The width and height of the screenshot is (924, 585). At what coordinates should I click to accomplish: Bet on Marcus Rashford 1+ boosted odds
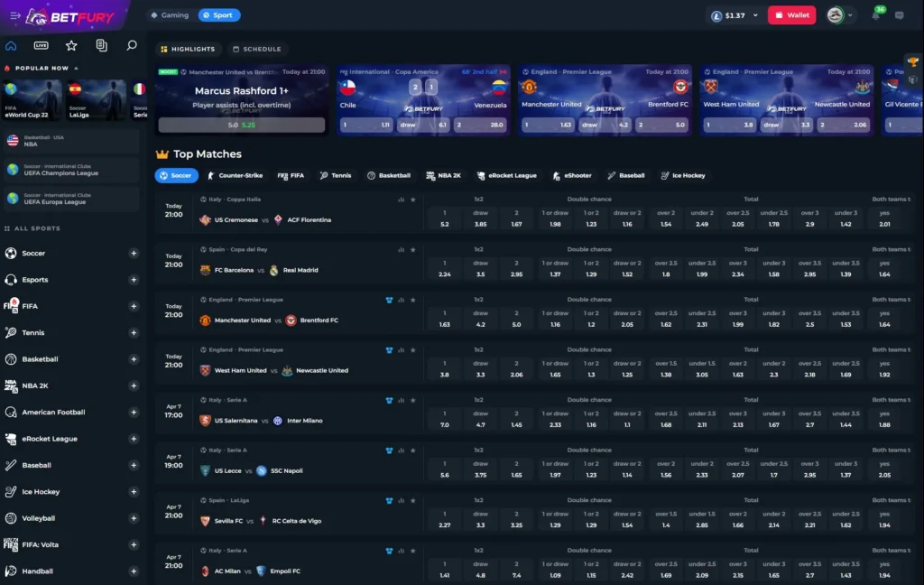point(242,125)
